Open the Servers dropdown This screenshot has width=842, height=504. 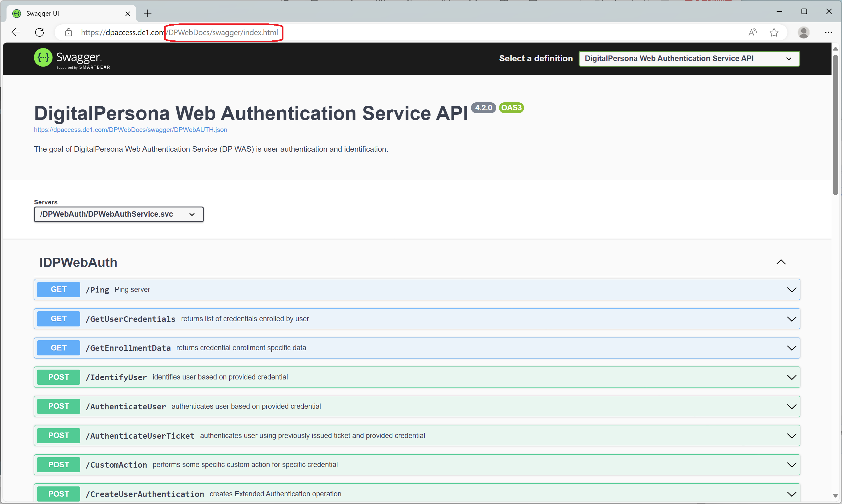point(118,214)
